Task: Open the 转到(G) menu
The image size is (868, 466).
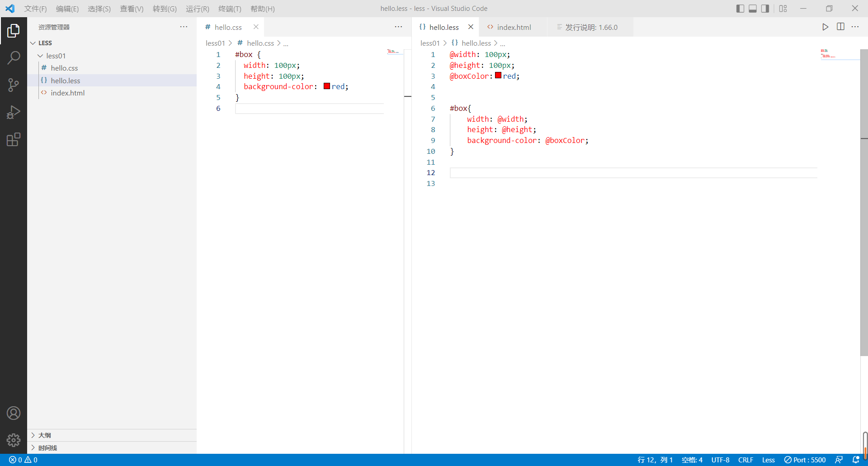Action: (x=165, y=9)
